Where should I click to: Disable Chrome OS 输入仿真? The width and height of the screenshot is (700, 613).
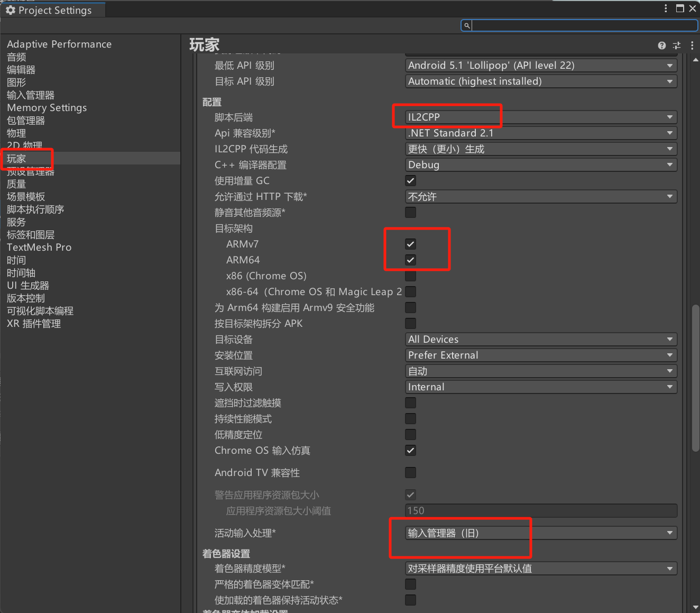pyautogui.click(x=410, y=450)
